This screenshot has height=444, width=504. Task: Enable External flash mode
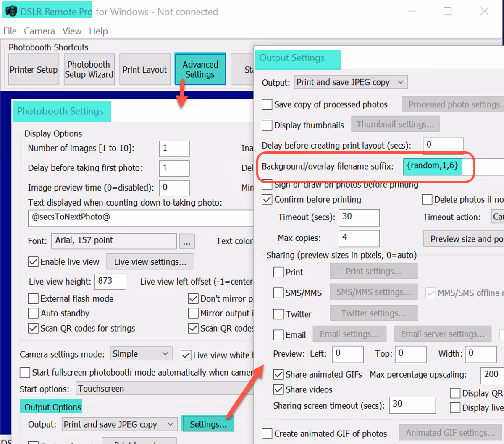pos(33,299)
